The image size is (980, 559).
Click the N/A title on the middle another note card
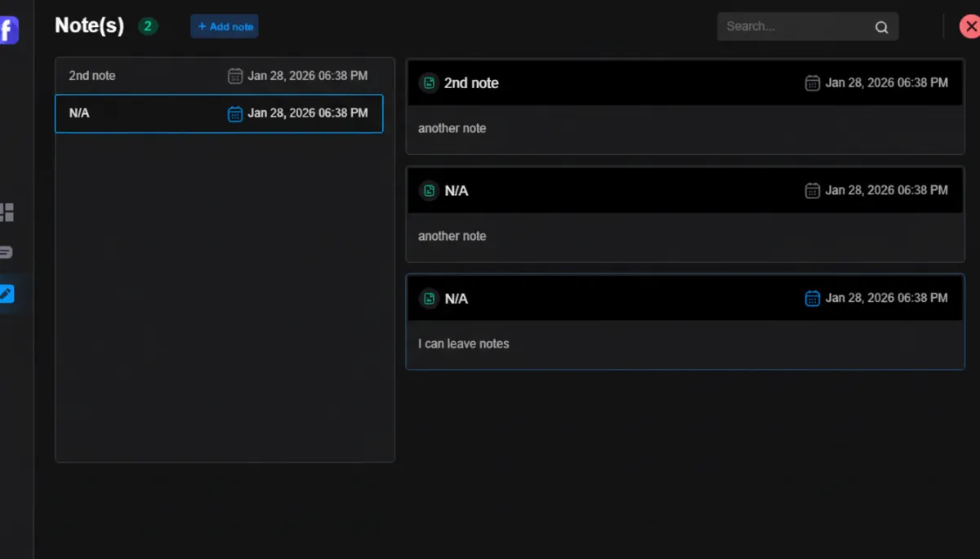coord(456,191)
